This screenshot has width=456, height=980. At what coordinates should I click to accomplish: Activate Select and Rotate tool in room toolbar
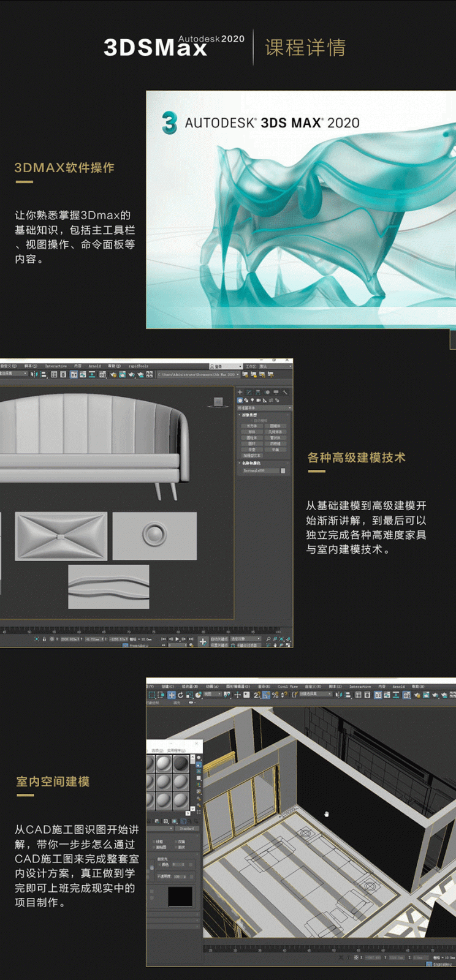[x=180, y=695]
